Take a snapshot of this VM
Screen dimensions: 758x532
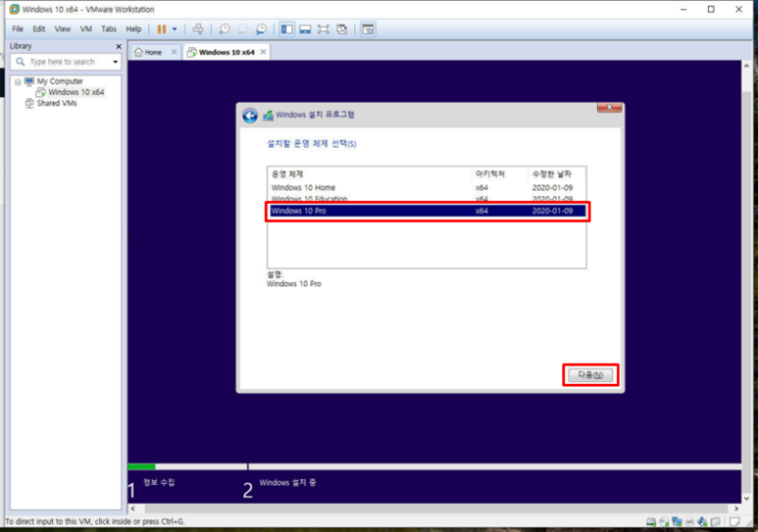point(225,29)
